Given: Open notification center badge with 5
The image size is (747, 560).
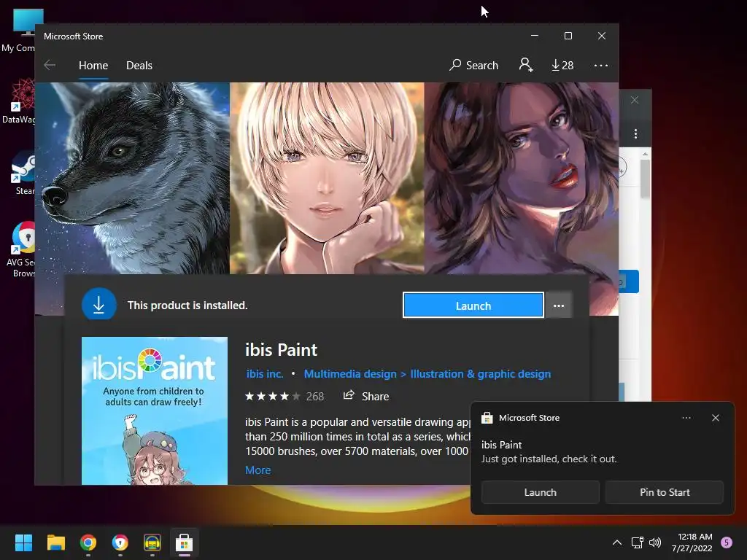Looking at the screenshot, I should tap(727, 542).
